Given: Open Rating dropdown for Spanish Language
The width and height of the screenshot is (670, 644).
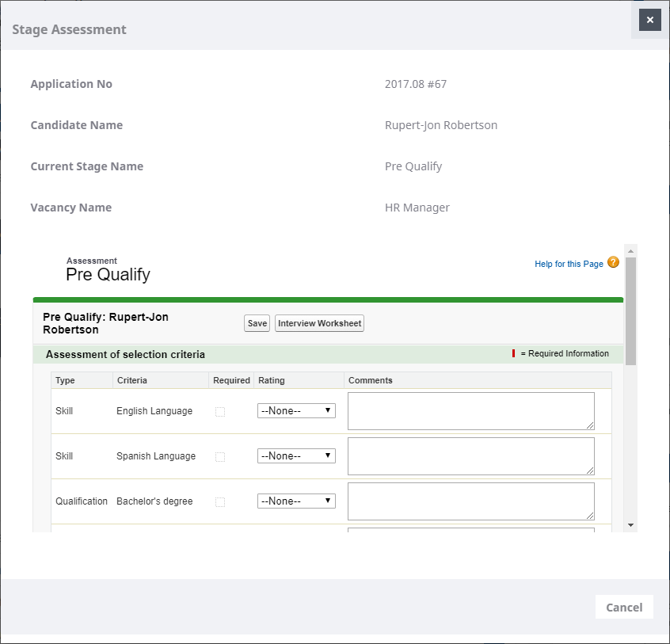Looking at the screenshot, I should click(296, 456).
